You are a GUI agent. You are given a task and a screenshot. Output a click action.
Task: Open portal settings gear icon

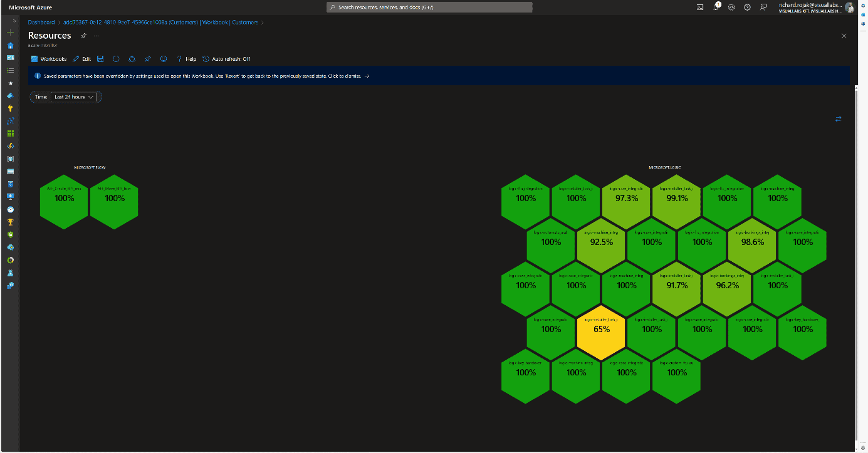731,7
